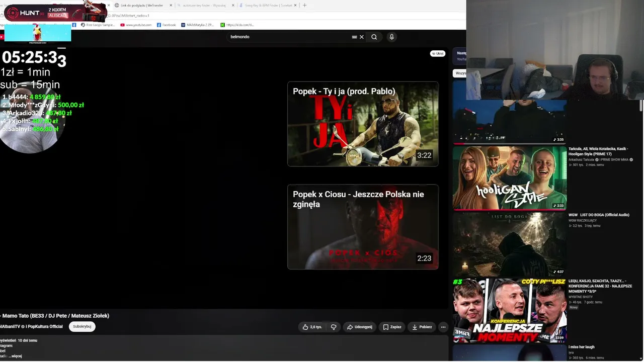Select the 'Wszys...' filter chip in sidebar

point(460,73)
